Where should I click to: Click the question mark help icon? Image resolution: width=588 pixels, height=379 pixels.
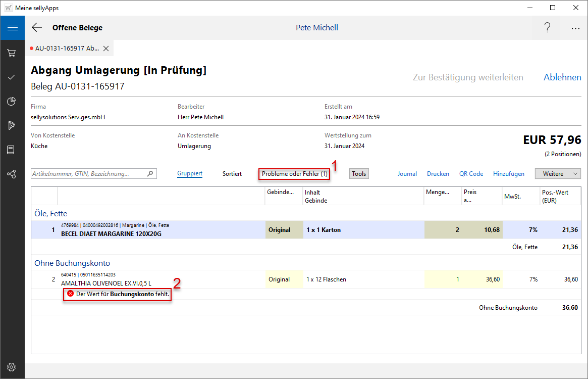click(547, 28)
